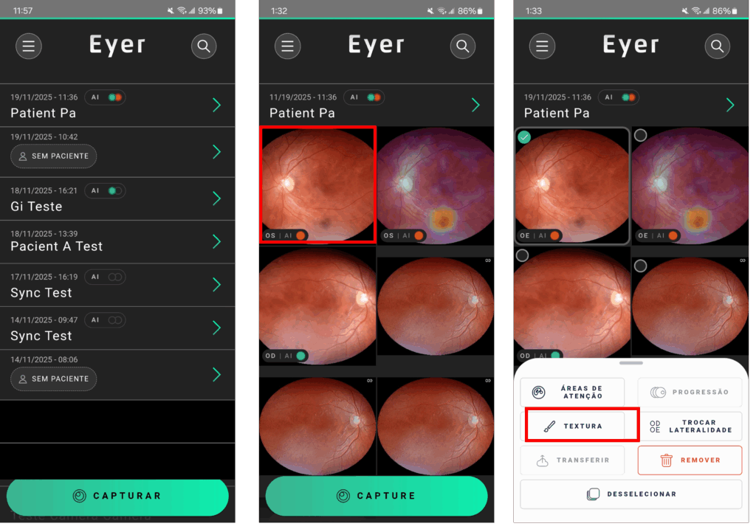This screenshot has width=756, height=532.
Task: Open the 14/11/2025 09:47 Sync Test exam
Action: (117, 328)
